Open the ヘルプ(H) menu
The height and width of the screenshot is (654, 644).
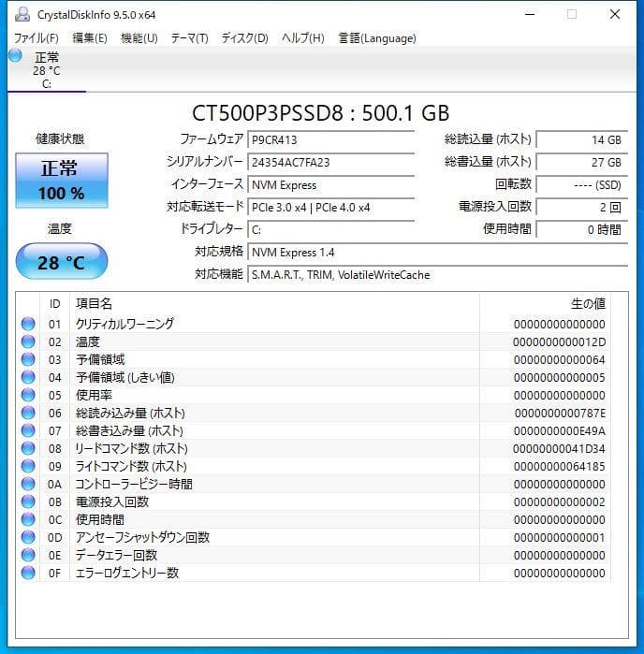click(303, 38)
